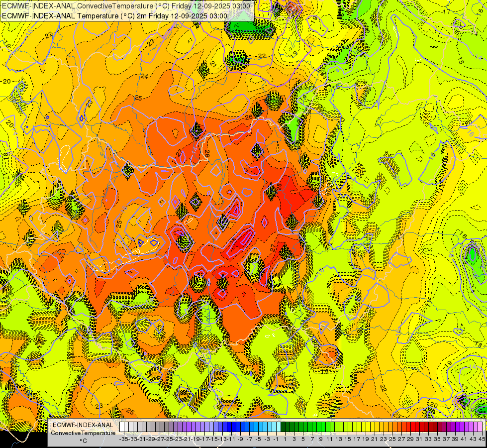Click legend scale value '37'
Image resolution: width=487 pixels, height=448 pixels.
point(446,439)
